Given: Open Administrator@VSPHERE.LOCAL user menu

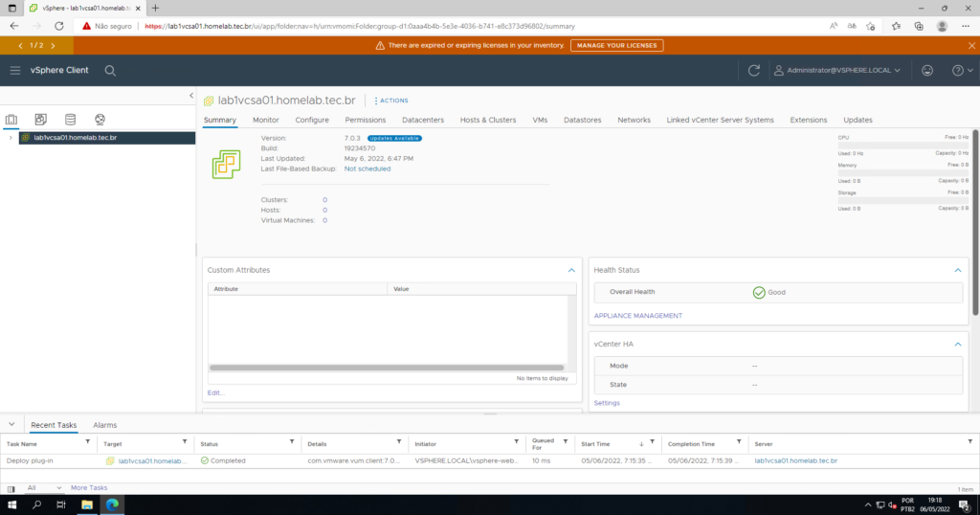Looking at the screenshot, I should 837,71.
